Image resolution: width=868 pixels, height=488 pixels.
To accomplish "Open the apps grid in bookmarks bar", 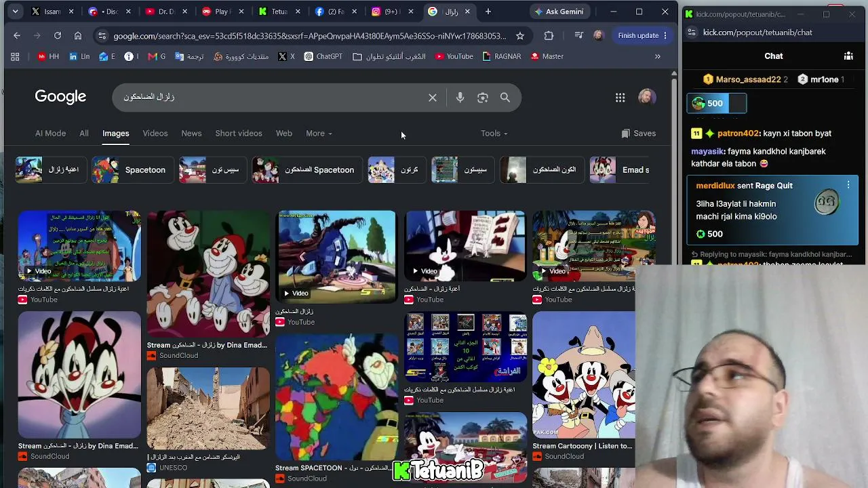I will [15, 56].
